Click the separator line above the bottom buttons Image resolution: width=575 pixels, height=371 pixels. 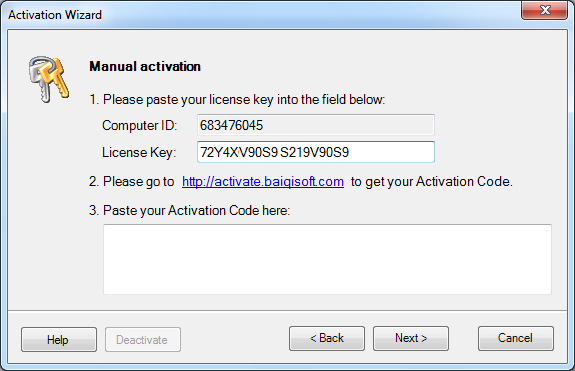click(288, 311)
